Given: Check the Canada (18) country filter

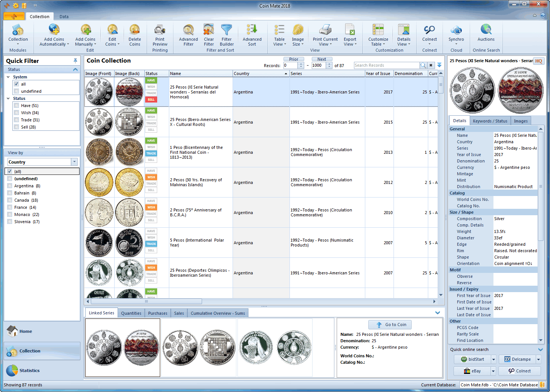Looking at the screenshot, I should coord(10,200).
